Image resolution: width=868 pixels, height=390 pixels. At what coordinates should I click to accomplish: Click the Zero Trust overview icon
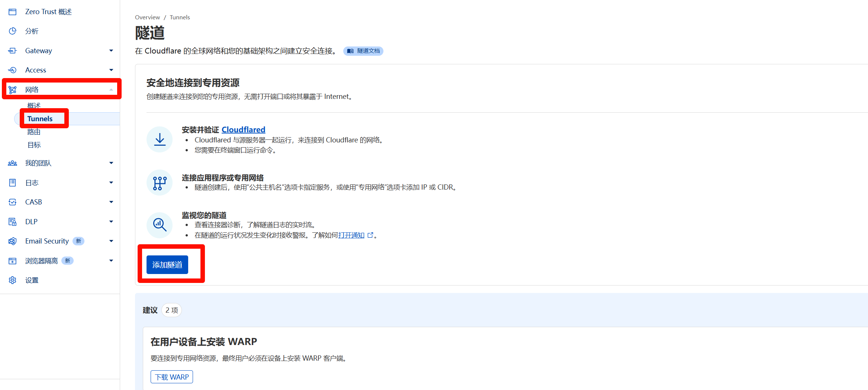[12, 12]
